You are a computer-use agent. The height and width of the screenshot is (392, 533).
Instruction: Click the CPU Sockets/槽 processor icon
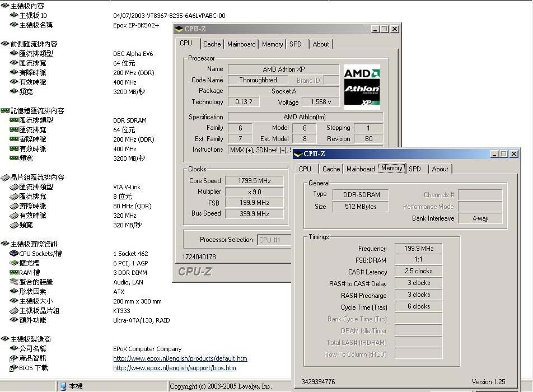pos(14,253)
